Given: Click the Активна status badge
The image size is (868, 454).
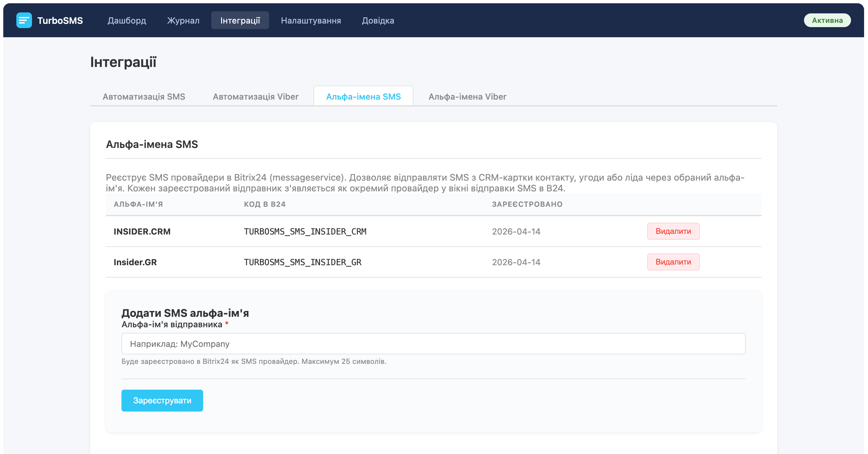Looking at the screenshot, I should pyautogui.click(x=827, y=20).
